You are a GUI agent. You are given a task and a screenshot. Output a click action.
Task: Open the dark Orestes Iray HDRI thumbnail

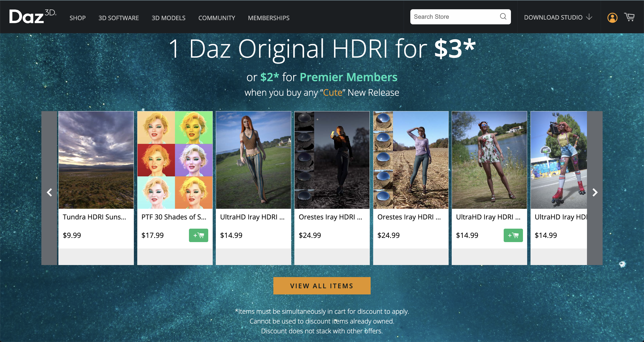point(332,160)
